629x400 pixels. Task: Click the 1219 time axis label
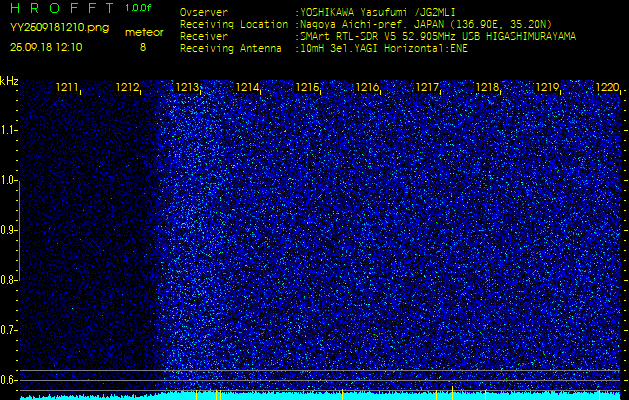pos(547,87)
